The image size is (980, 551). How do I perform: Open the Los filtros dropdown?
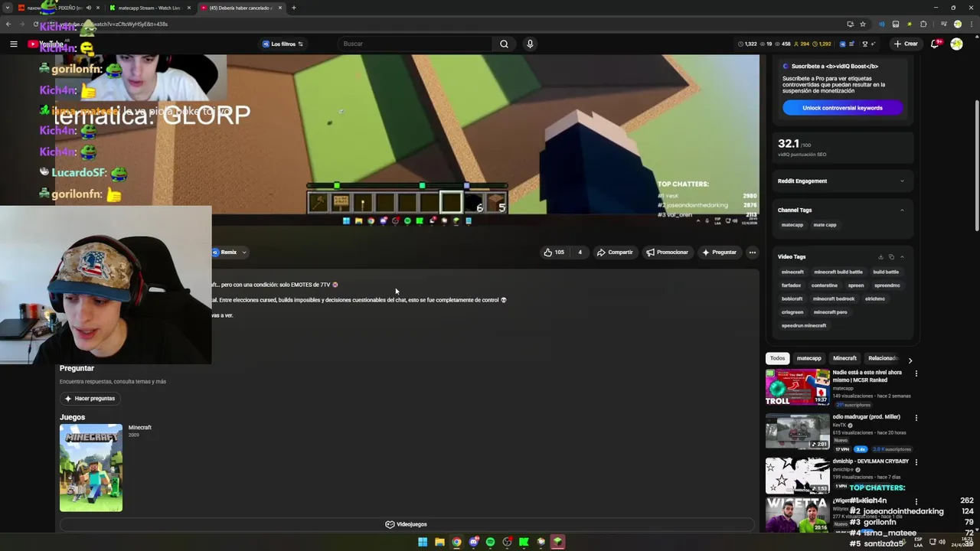click(x=283, y=44)
